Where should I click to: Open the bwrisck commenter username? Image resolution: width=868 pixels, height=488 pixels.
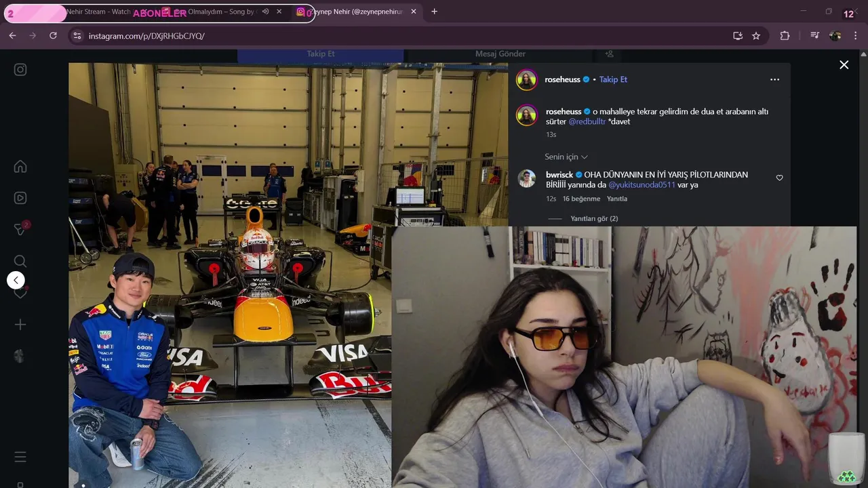click(559, 175)
